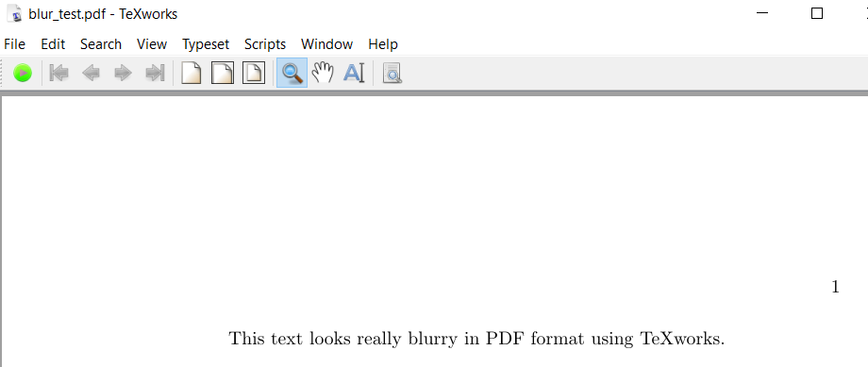Image resolution: width=868 pixels, height=367 pixels.
Task: Open the Edit menu
Action: (53, 44)
